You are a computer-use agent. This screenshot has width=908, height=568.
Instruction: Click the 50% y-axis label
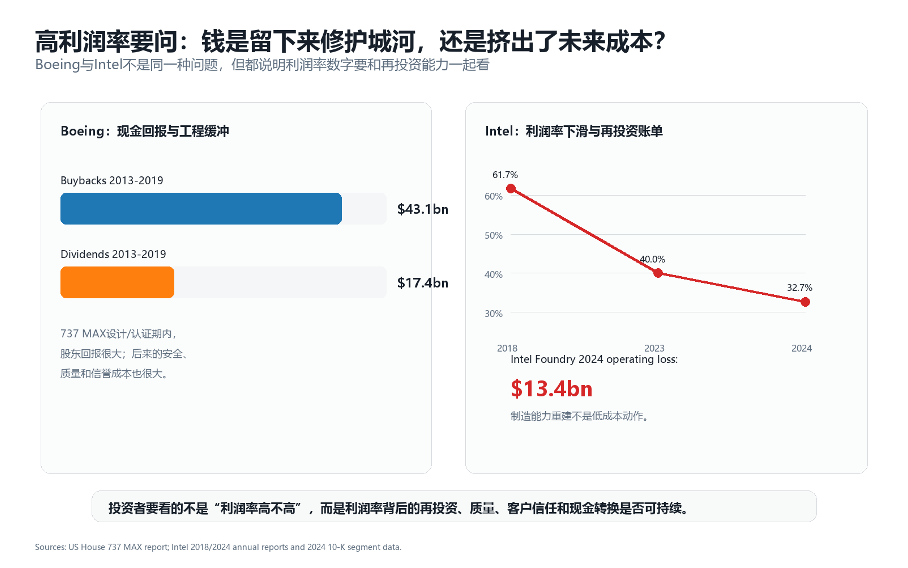point(493,235)
